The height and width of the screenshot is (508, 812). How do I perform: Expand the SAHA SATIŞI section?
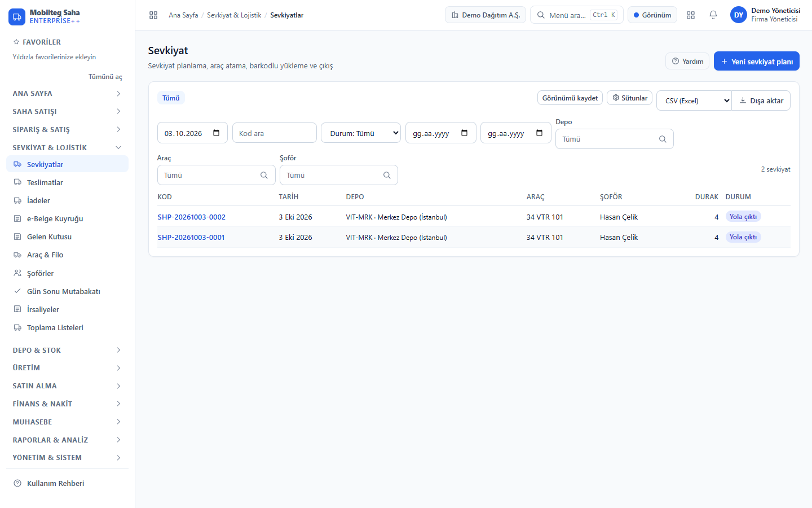67,111
